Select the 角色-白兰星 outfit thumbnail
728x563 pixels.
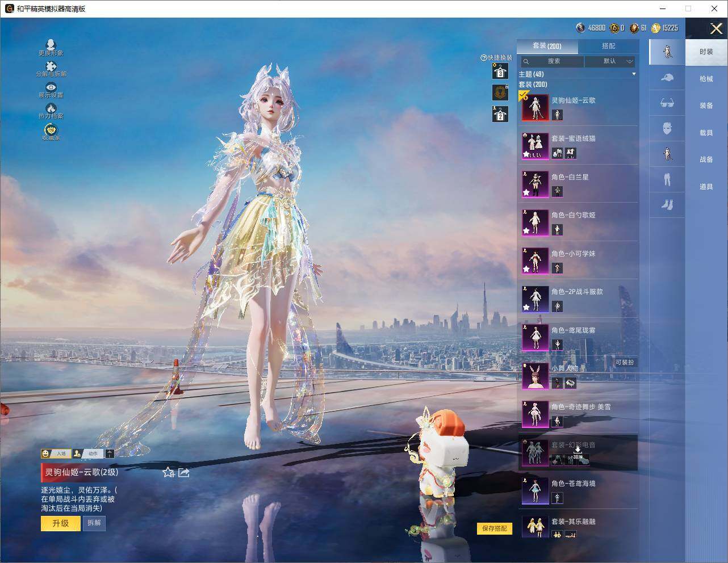click(535, 184)
